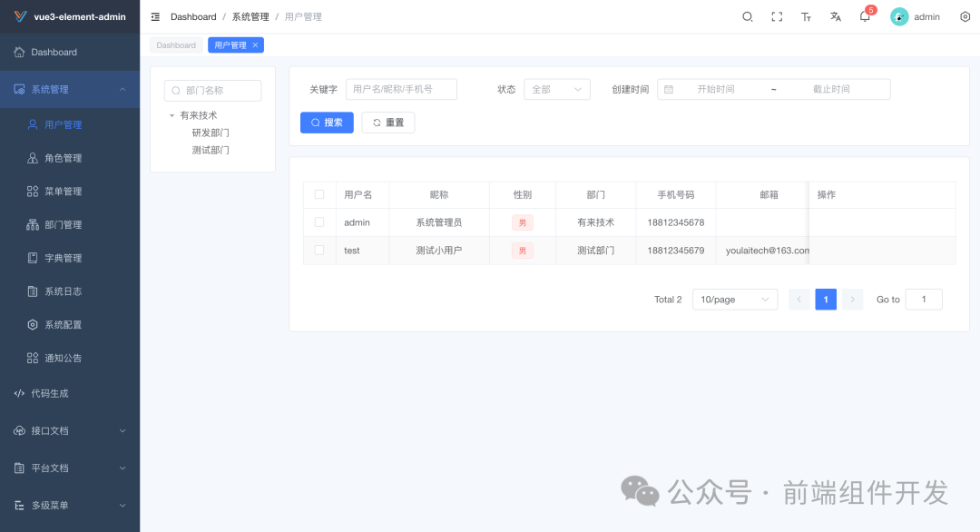Click the language switch icon

click(x=835, y=16)
